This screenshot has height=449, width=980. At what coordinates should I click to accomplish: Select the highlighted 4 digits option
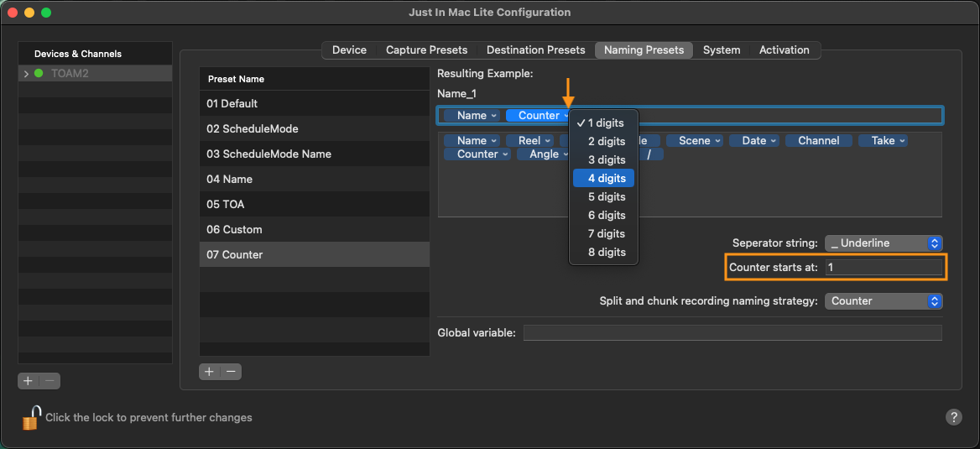point(604,178)
